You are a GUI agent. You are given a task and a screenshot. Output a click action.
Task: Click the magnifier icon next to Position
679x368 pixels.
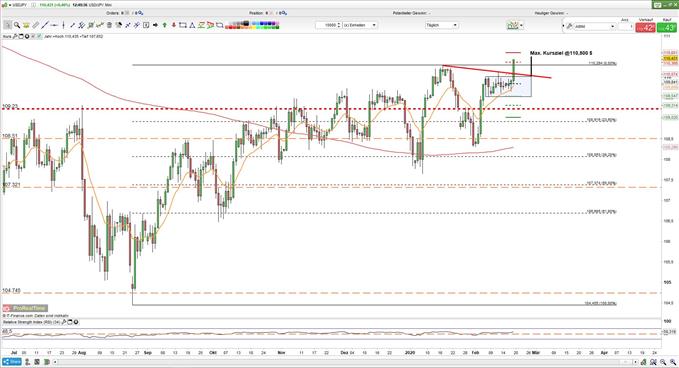pos(284,13)
